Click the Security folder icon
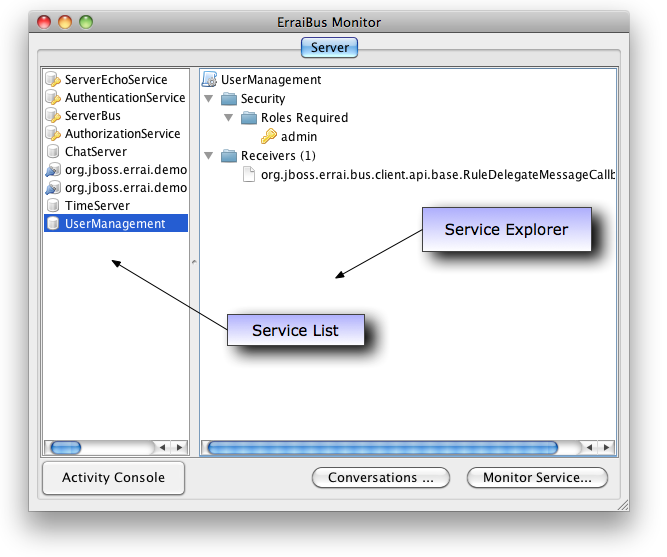Screen dimensions: 667x557 coord(229,99)
